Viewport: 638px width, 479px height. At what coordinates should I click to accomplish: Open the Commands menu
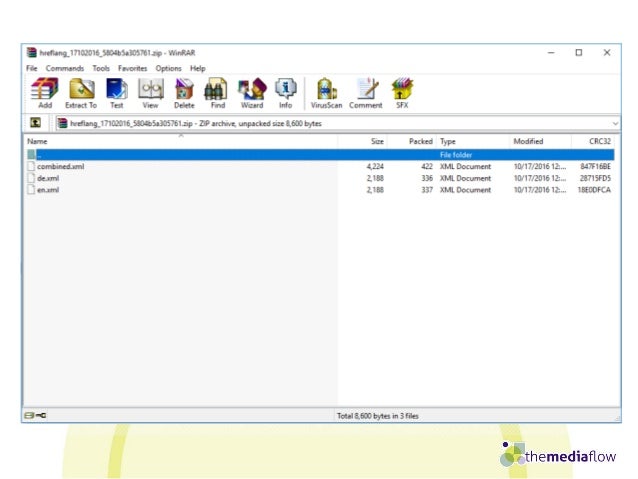(x=65, y=68)
